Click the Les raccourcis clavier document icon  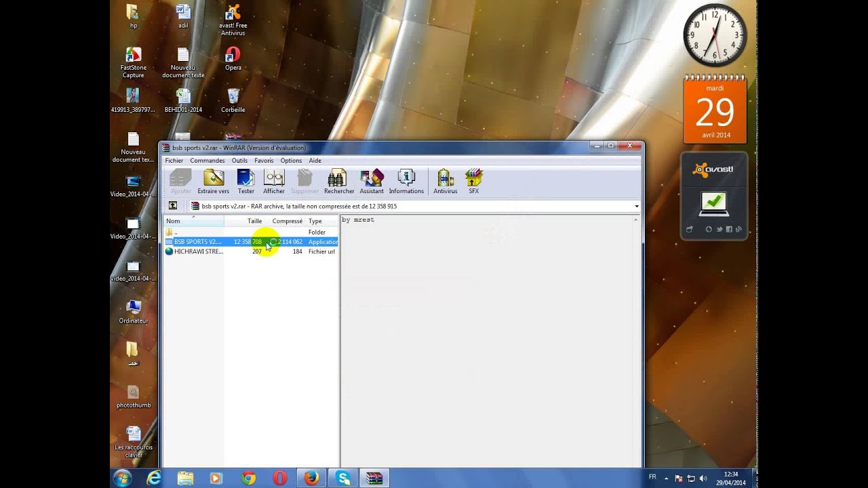133,442
